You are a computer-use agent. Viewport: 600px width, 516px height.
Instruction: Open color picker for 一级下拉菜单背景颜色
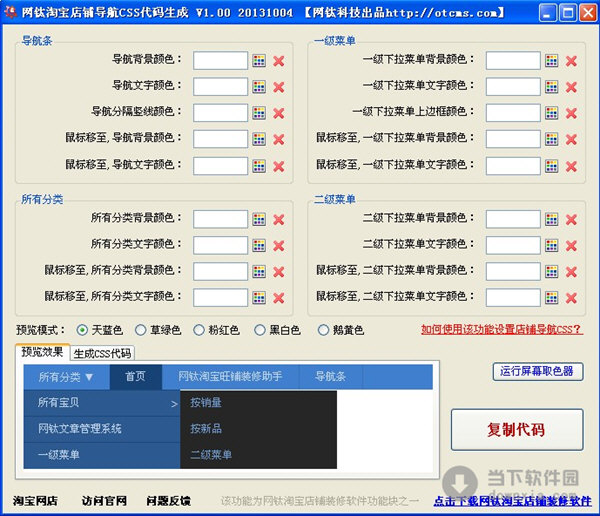tap(552, 61)
